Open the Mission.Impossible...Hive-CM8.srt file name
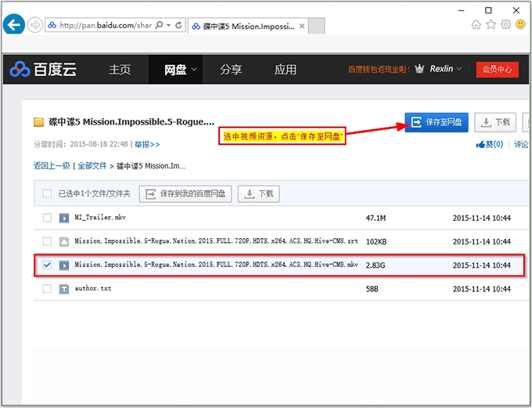Image resolution: width=532 pixels, height=408 pixels. pos(216,241)
